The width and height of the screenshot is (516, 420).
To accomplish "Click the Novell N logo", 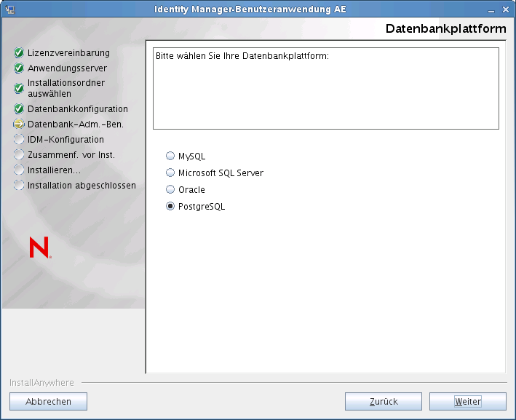I will tap(40, 247).
